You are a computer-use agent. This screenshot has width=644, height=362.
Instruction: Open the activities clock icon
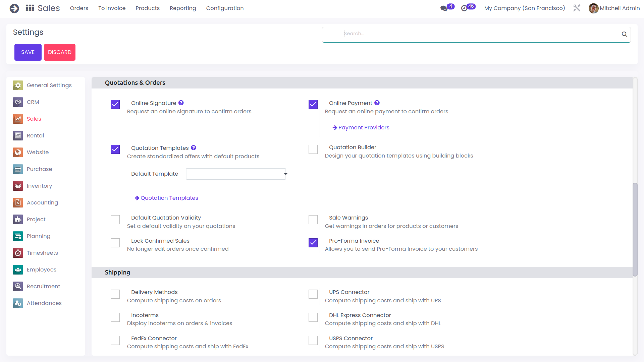point(464,8)
